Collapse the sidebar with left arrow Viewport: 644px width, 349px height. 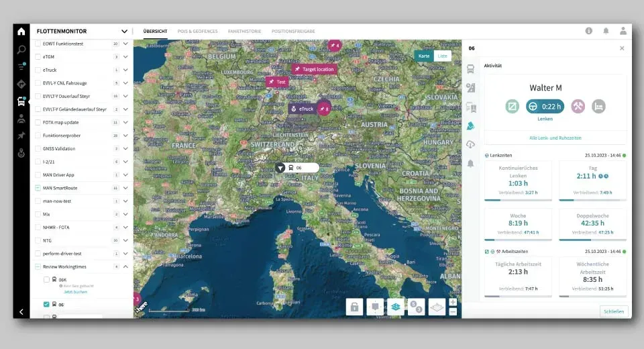pyautogui.click(x=21, y=312)
